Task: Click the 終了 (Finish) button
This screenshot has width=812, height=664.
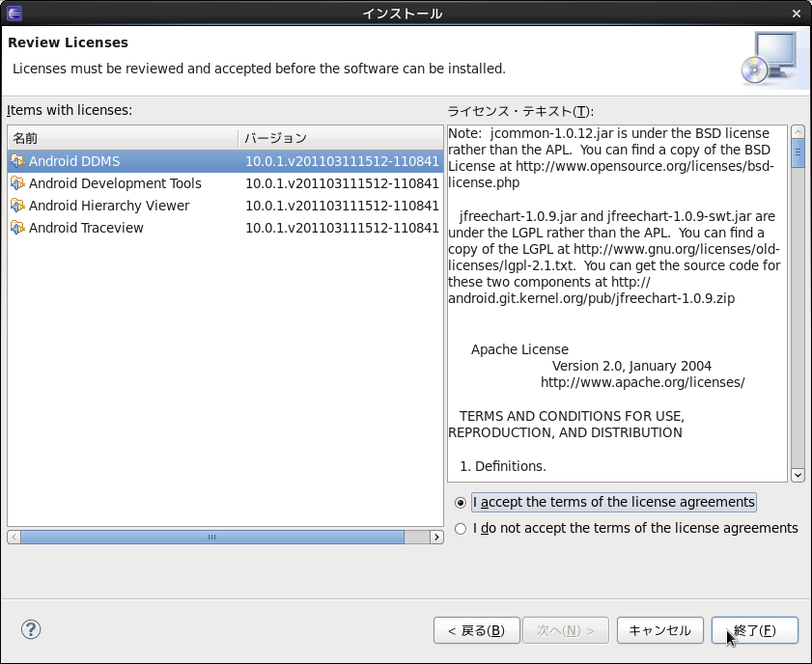Action: click(x=754, y=630)
